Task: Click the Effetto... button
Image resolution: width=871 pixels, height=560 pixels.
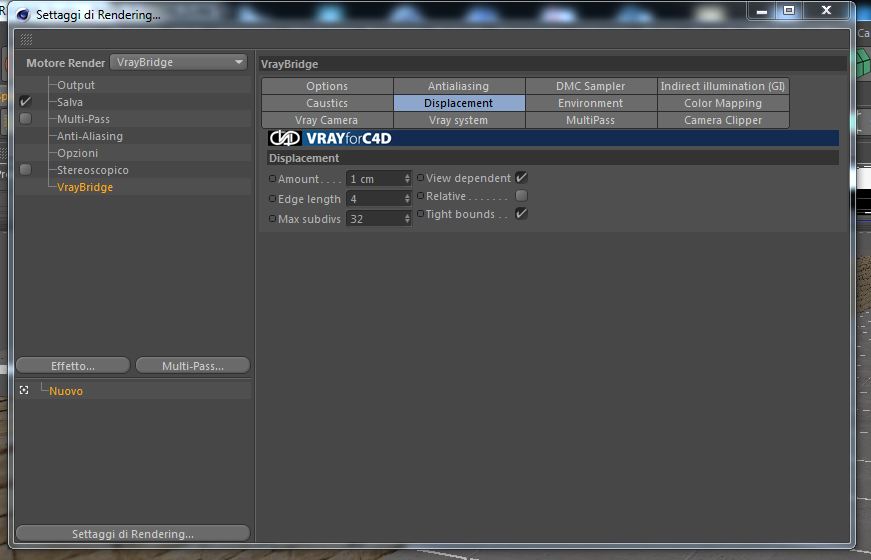Action: [73, 366]
